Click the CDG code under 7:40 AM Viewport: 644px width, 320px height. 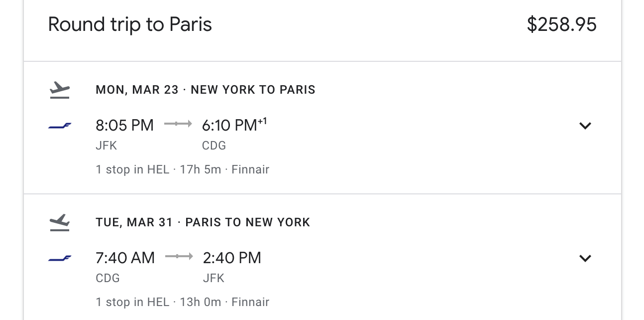pyautogui.click(x=107, y=278)
